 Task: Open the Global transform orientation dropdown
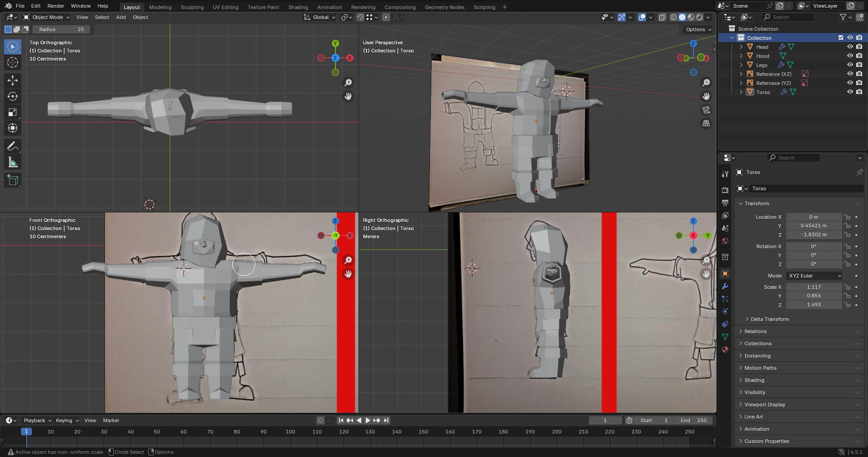click(320, 17)
